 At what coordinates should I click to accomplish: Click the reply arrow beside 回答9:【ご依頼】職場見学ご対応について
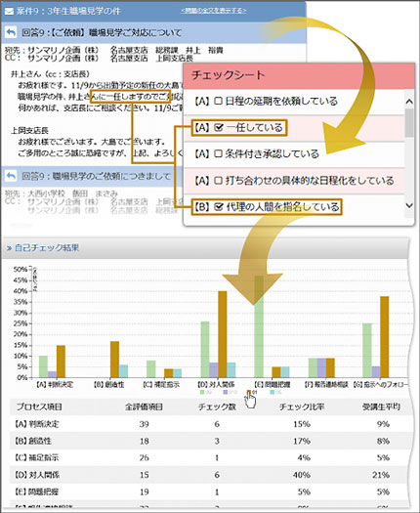click(11, 32)
